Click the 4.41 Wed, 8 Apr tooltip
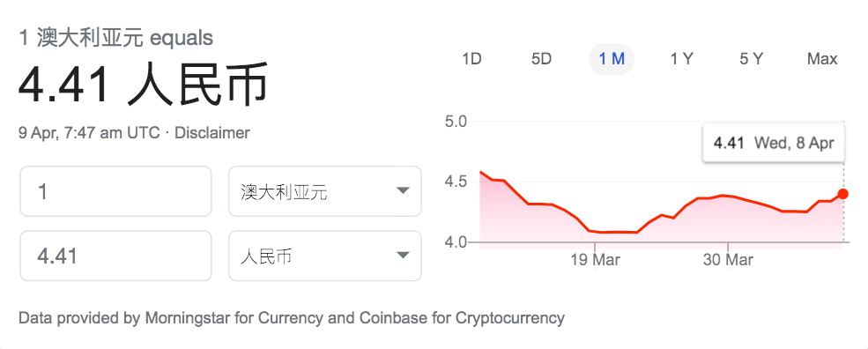 pos(773,143)
